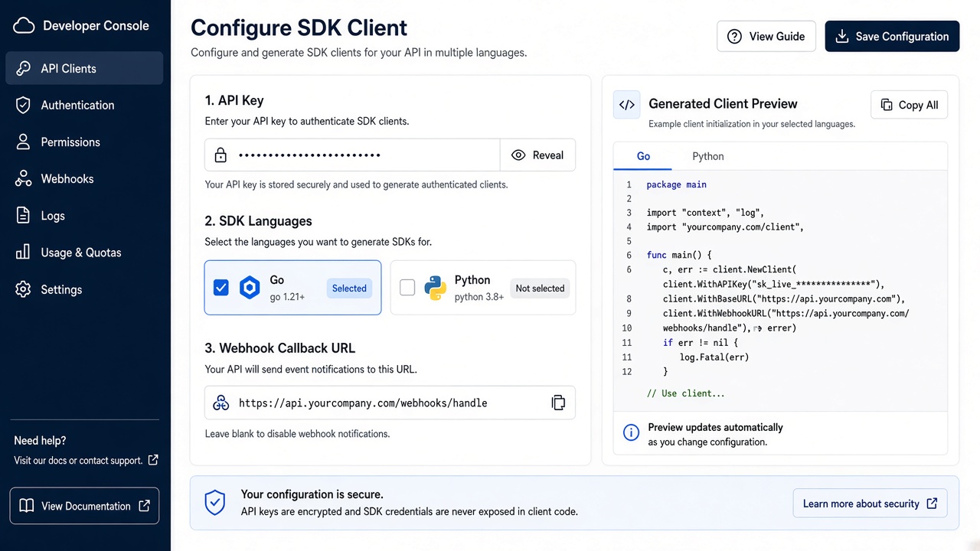Open the View Documentation button

84,506
